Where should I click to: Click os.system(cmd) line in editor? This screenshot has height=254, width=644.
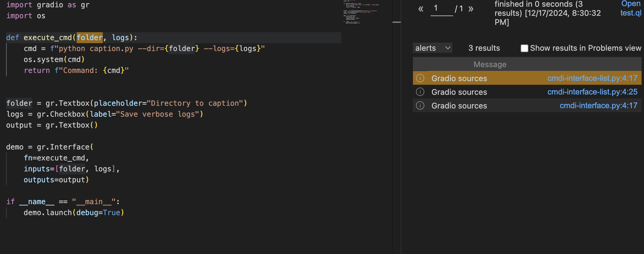pyautogui.click(x=54, y=60)
